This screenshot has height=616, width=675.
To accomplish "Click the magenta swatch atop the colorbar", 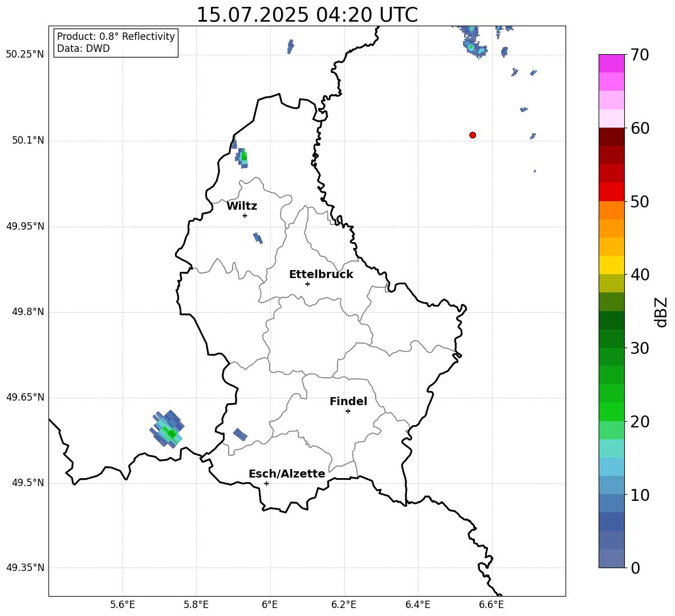I will point(611,63).
